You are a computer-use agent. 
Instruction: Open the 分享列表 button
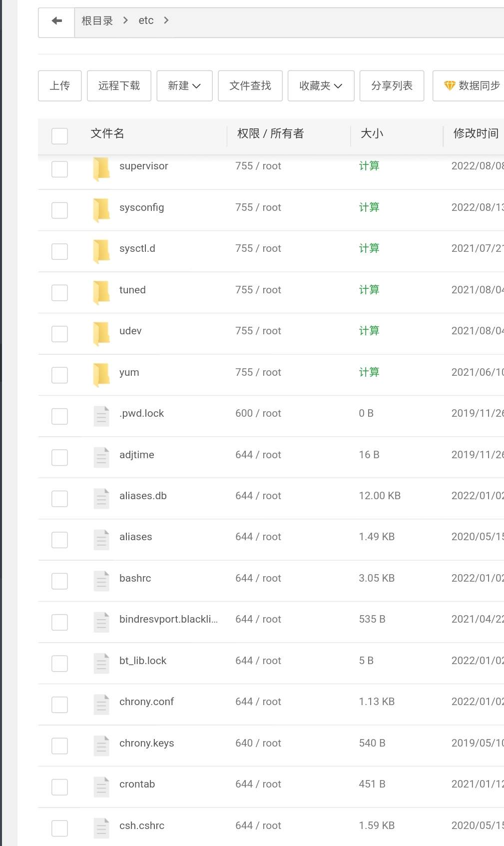click(x=392, y=86)
